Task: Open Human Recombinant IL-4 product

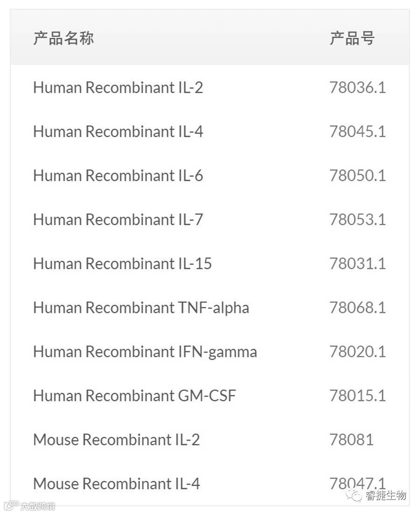Action: tap(118, 132)
